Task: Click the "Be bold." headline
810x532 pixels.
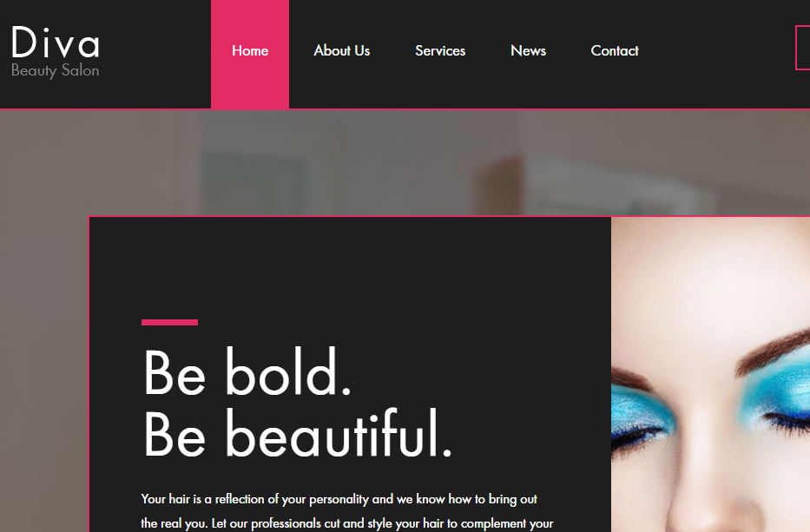Action: tap(247, 373)
